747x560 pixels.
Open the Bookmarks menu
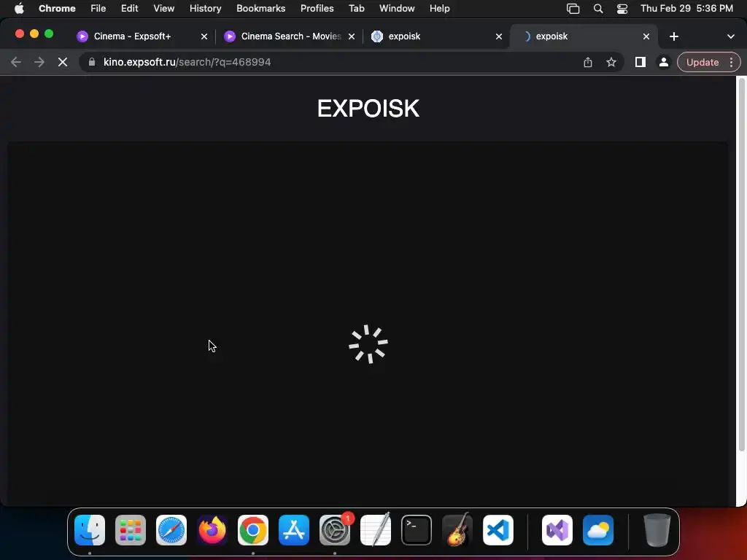[x=260, y=8]
